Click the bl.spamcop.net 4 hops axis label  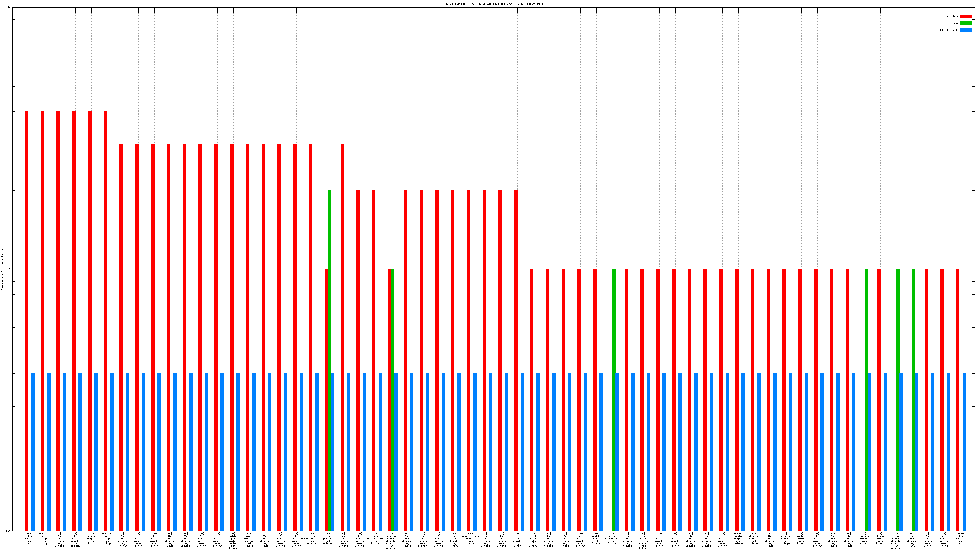point(328,538)
